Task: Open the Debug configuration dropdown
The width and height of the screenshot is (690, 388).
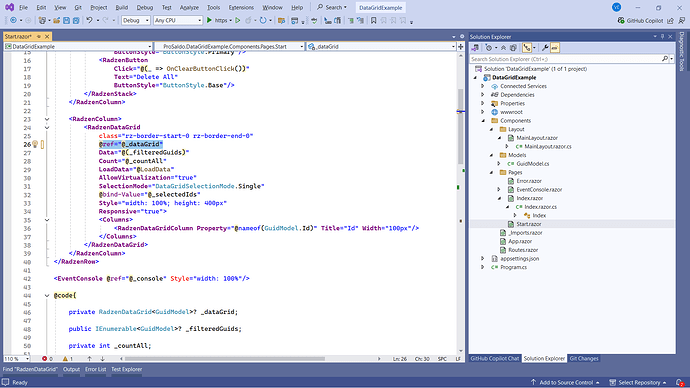Action: 136,20
